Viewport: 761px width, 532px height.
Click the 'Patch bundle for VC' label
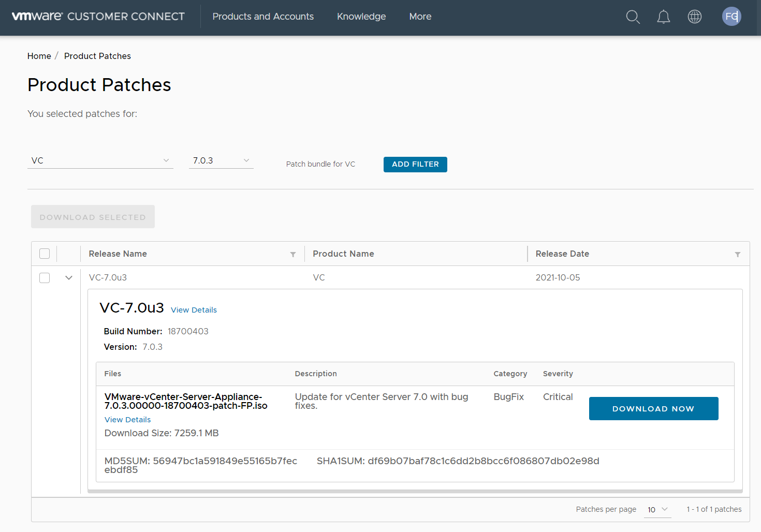click(320, 164)
